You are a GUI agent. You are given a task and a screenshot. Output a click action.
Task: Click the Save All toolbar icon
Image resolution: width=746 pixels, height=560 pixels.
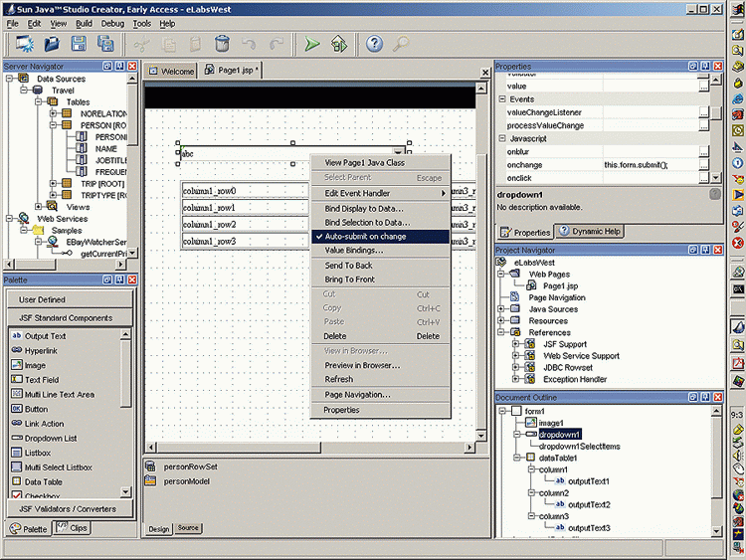point(105,44)
